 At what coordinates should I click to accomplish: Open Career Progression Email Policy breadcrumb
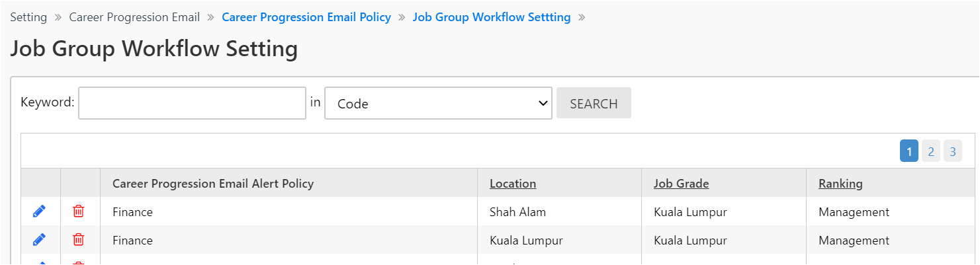click(x=306, y=17)
